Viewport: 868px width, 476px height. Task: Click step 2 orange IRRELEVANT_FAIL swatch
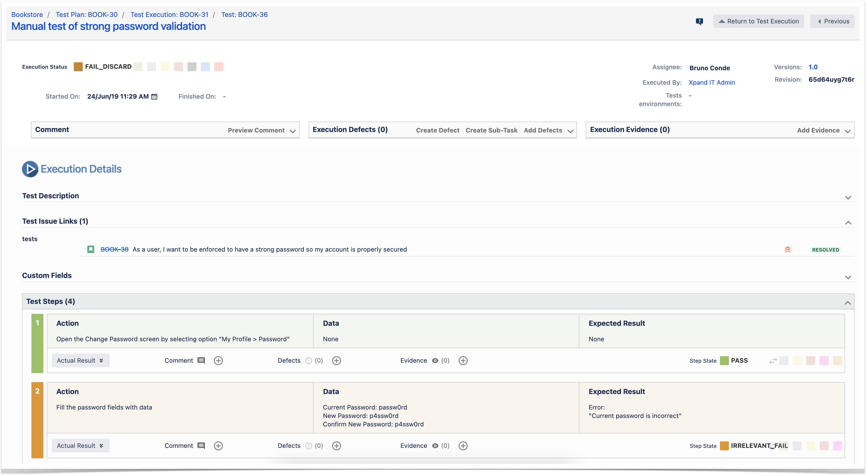click(724, 446)
